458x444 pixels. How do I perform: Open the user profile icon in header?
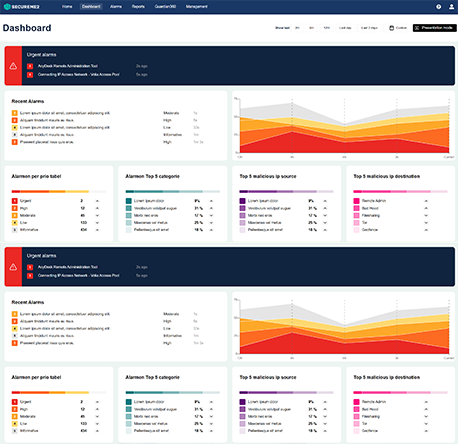[451, 7]
